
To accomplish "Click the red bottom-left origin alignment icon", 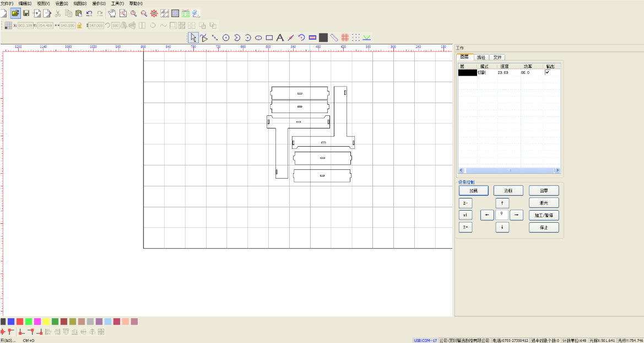I will (x=21, y=331).
